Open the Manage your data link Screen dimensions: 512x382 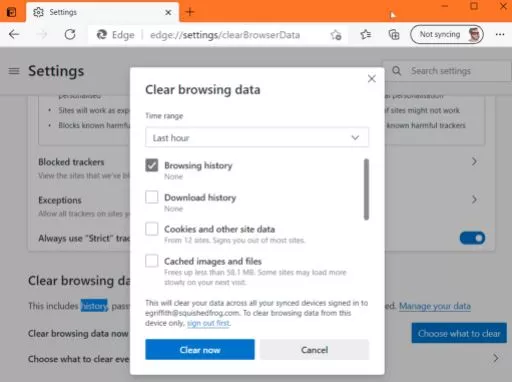[x=435, y=306]
